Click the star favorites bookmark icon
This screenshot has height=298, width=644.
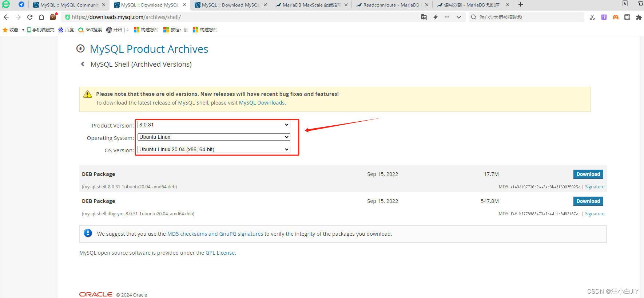pyautogui.click(x=5, y=30)
